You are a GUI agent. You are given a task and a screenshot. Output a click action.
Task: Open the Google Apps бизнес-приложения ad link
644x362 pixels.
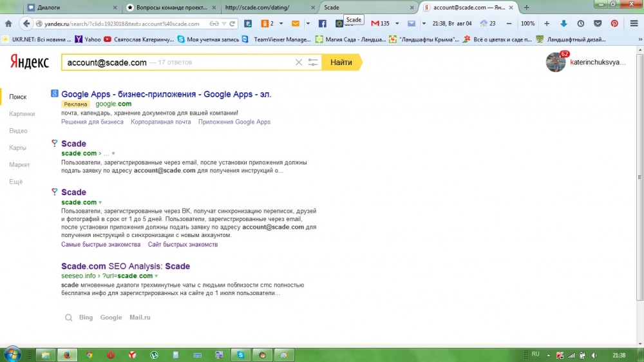(166, 94)
